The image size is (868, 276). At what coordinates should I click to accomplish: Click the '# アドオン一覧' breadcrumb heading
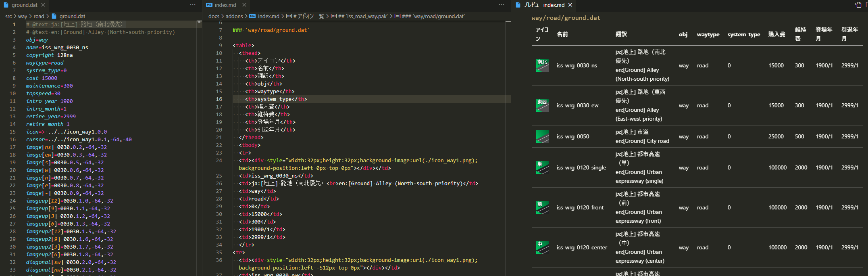pyautogui.click(x=305, y=17)
